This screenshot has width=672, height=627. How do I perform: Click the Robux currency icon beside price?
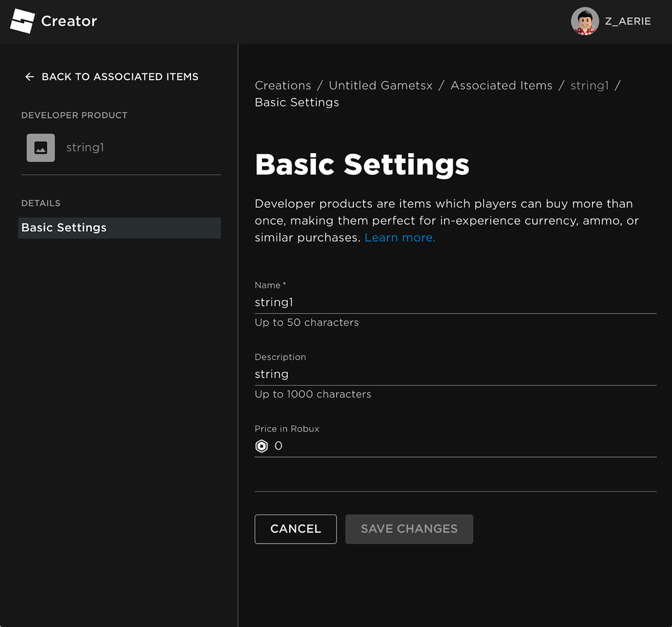click(x=261, y=446)
